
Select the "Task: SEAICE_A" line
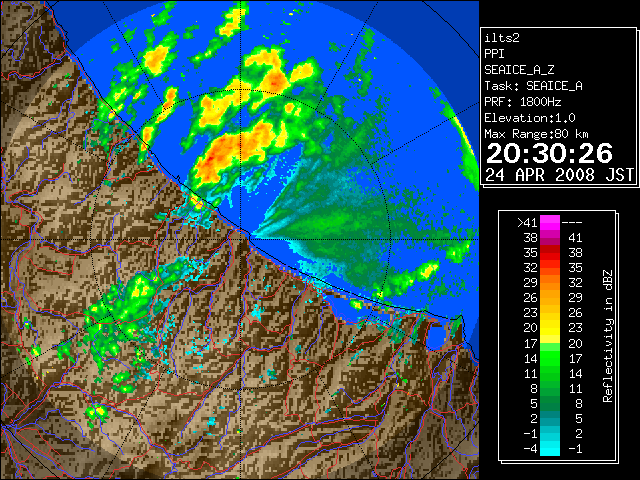pyautogui.click(x=533, y=86)
